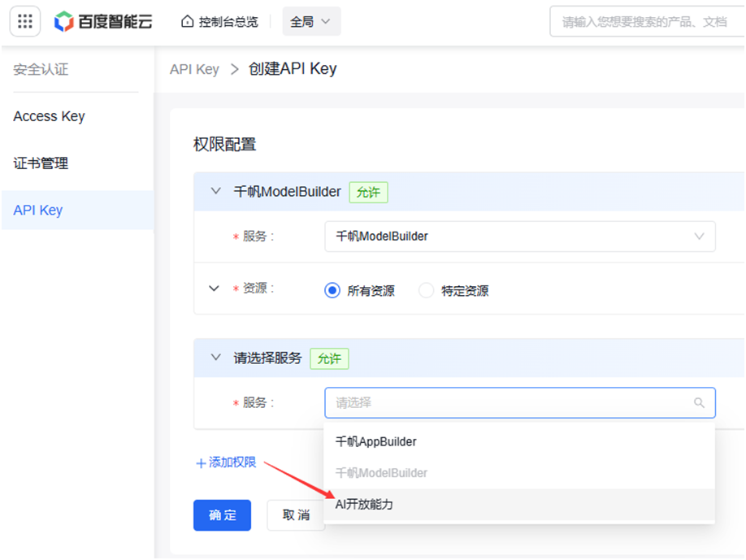Screen dimensions: 746x560
Task: Click the magnifier icon in the 服务 select field
Action: click(698, 402)
